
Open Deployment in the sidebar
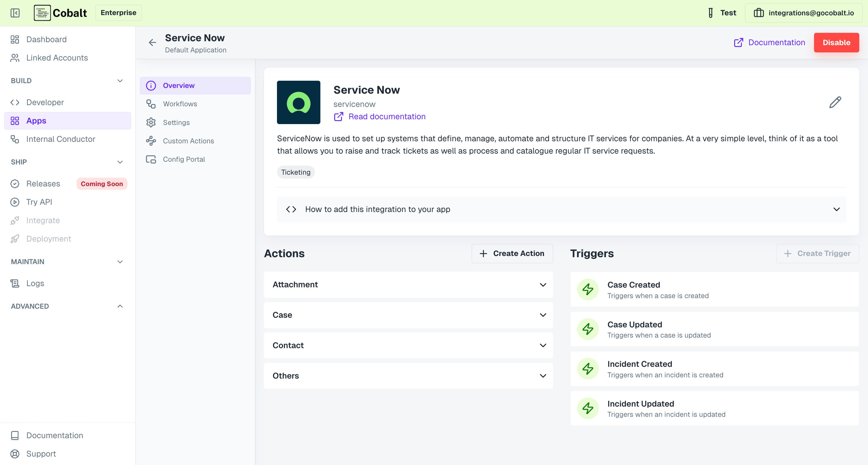click(x=68, y=239)
